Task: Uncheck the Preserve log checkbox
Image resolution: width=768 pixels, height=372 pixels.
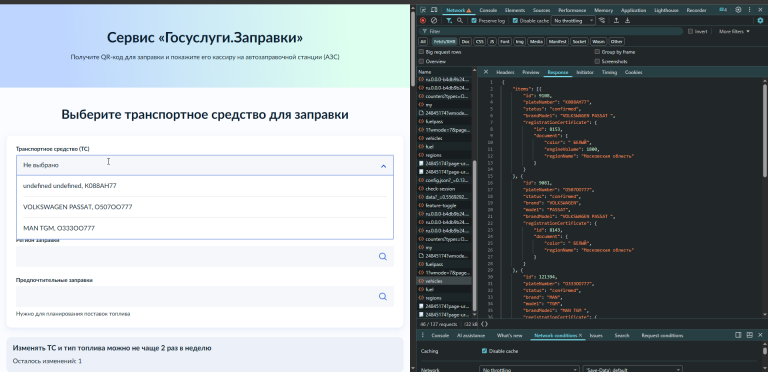Action: 474,21
